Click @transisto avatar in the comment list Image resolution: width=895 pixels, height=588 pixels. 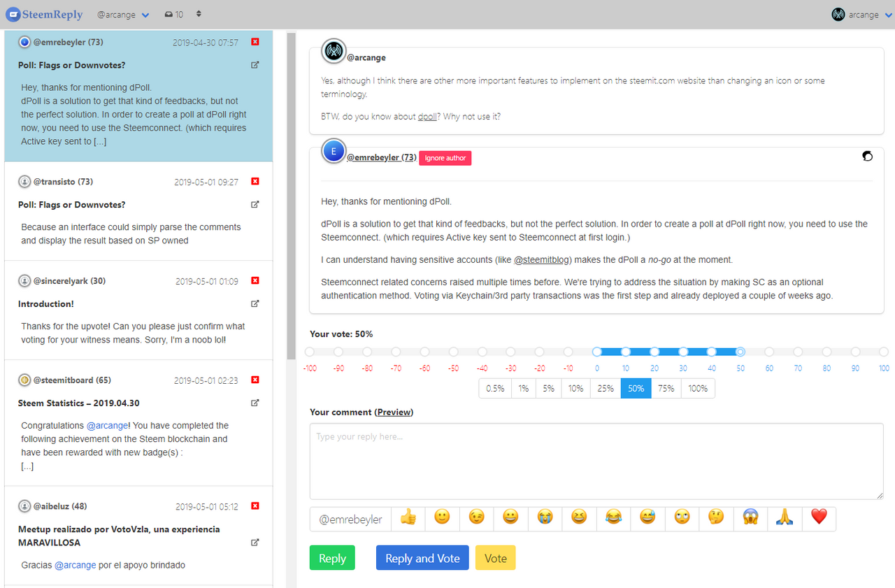pos(24,182)
